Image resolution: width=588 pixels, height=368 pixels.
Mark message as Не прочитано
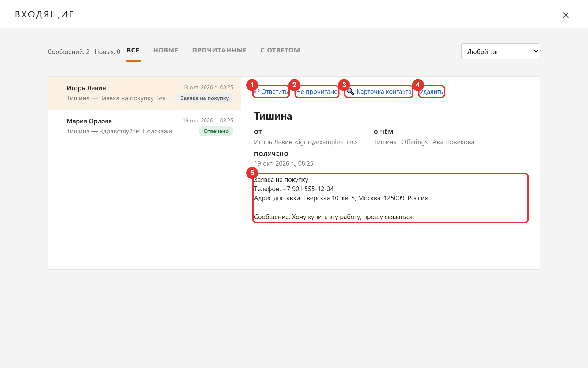[x=317, y=92]
